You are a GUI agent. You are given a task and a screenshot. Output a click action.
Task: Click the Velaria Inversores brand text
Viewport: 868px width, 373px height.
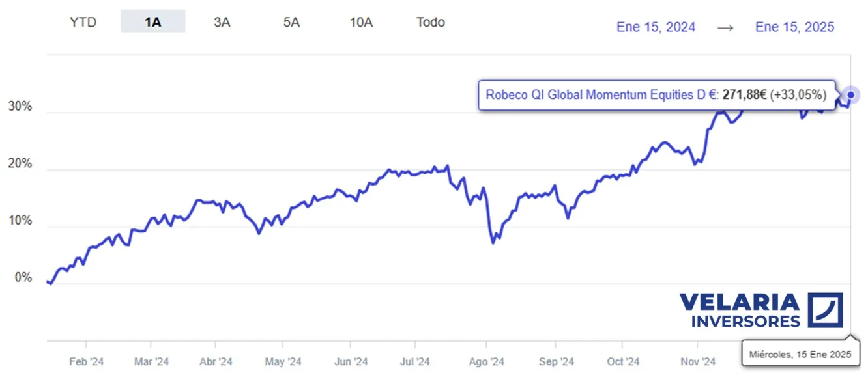coord(739,311)
